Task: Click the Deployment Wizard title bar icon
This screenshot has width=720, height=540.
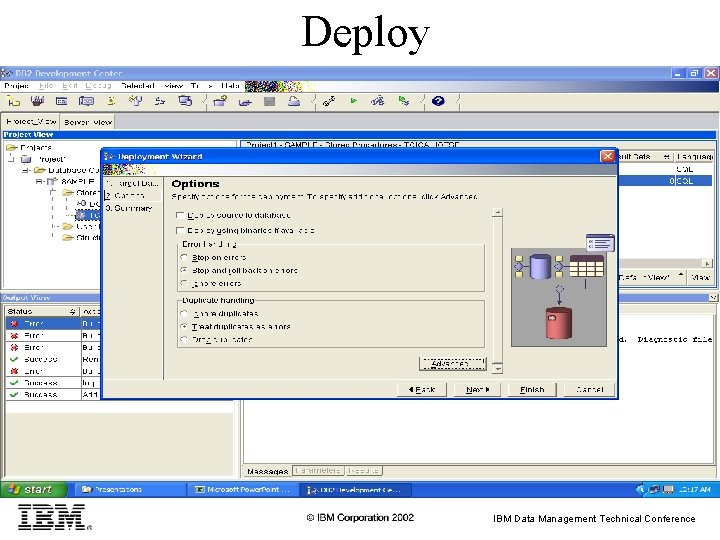Action: [109, 157]
